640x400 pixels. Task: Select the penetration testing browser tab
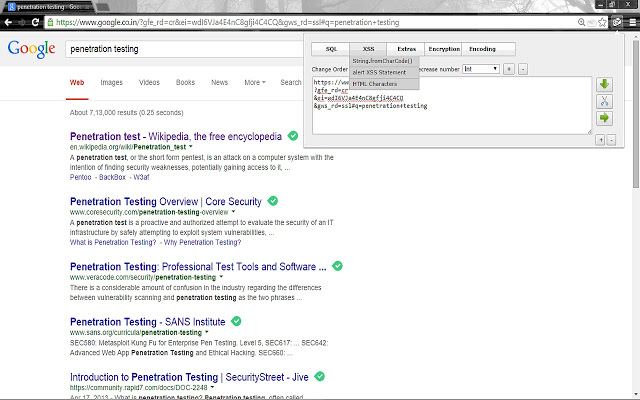(x=47, y=7)
